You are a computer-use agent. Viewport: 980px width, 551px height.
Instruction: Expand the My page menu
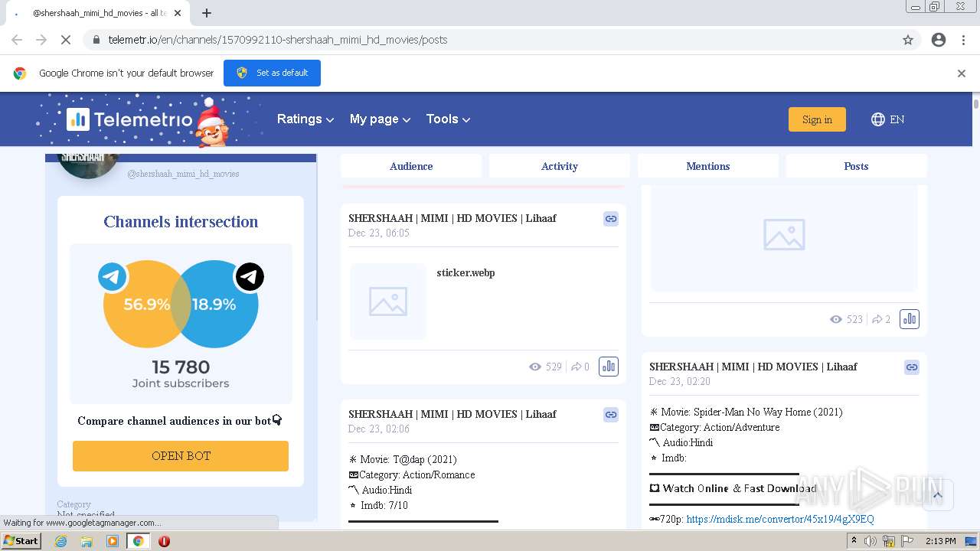(x=380, y=119)
